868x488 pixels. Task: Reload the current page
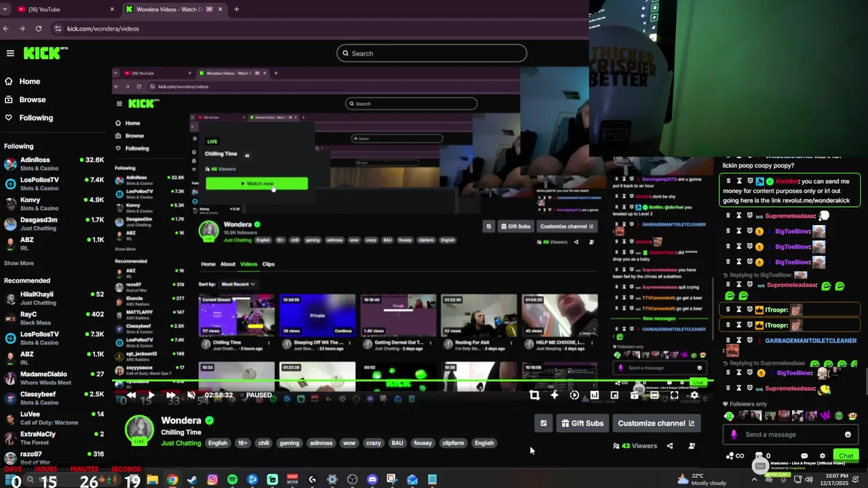point(39,28)
